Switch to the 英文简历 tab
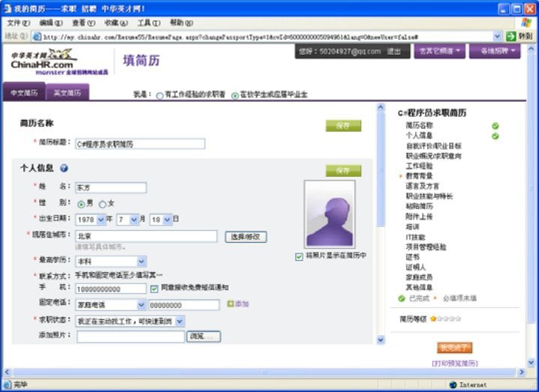The height and width of the screenshot is (392, 539). [67, 93]
